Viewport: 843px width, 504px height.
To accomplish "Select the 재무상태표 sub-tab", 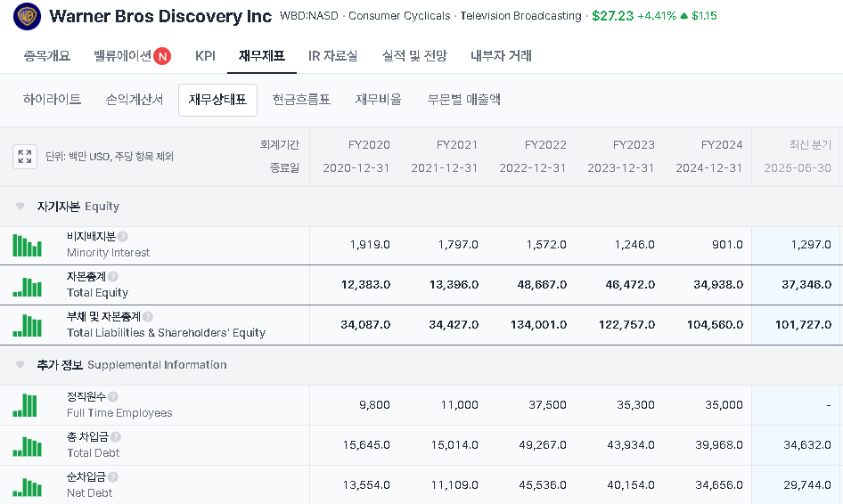I will [x=217, y=100].
